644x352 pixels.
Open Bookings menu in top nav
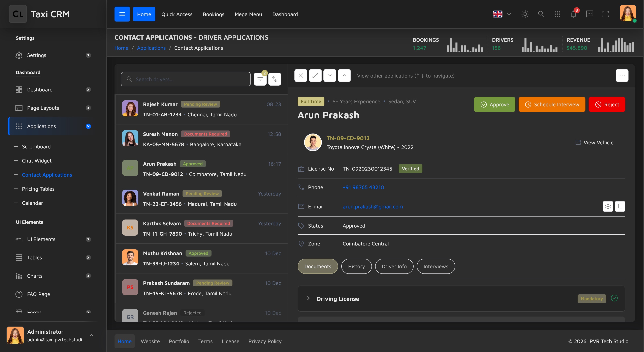214,14
